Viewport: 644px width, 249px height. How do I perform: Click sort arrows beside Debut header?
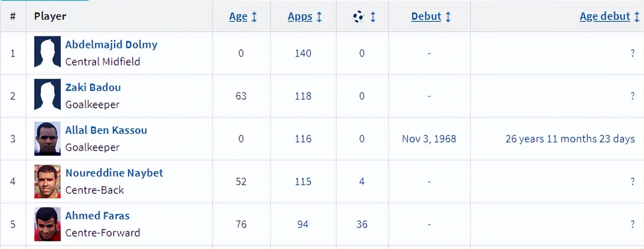click(448, 17)
